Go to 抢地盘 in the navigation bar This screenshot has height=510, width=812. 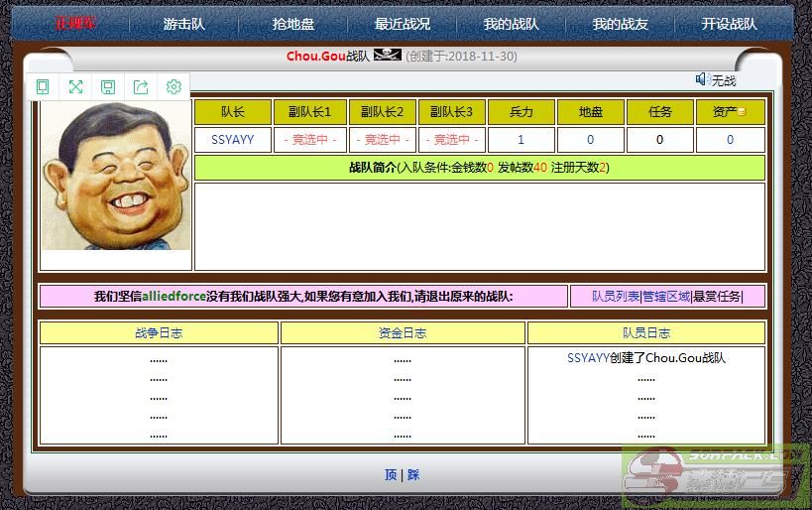[293, 24]
